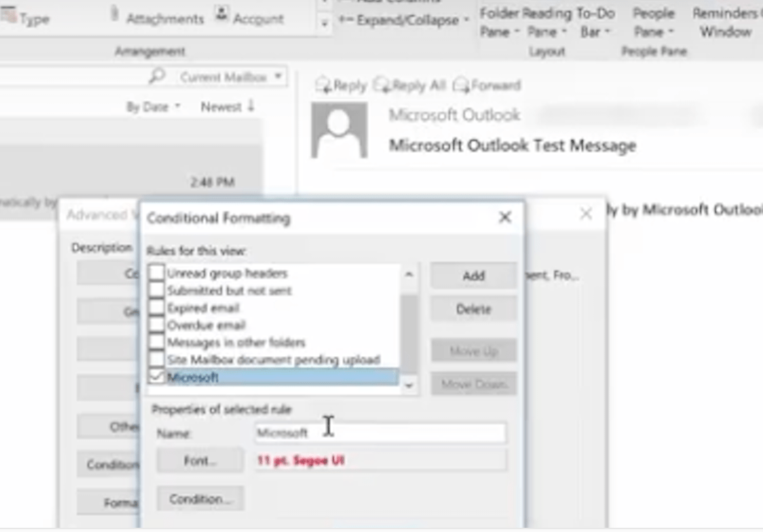This screenshot has height=532, width=763.
Task: Click the rules list scroll up arrow
Action: coord(409,274)
